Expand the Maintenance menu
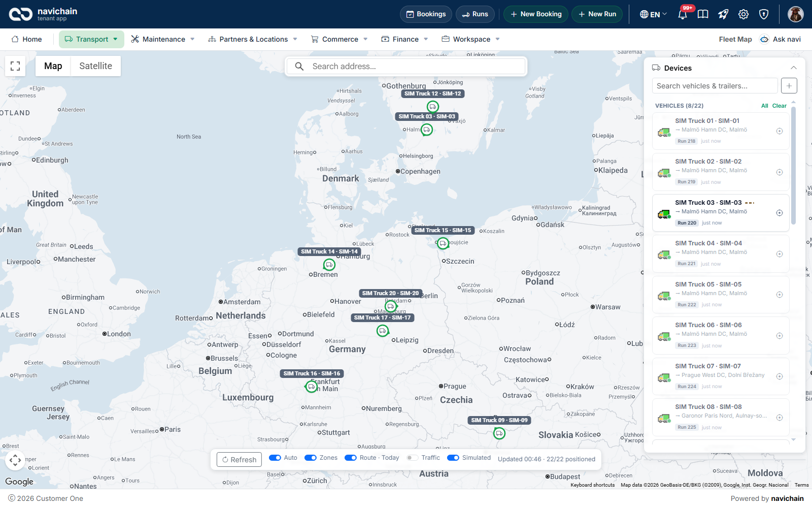 163,39
